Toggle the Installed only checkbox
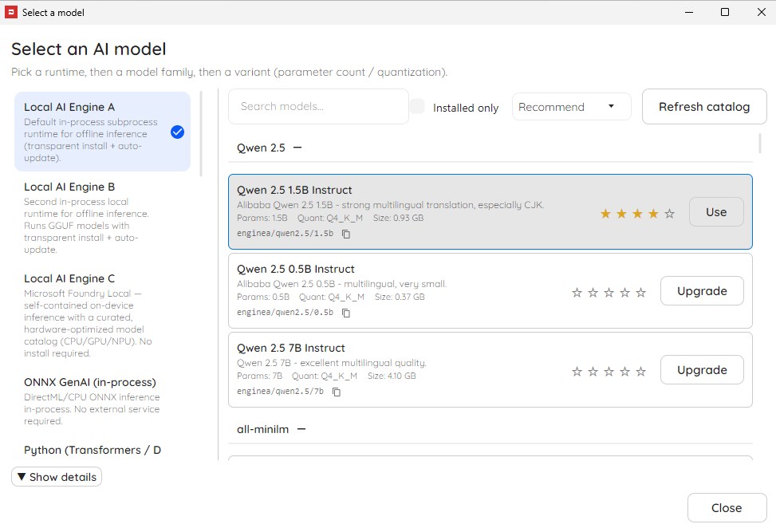The image size is (776, 532). [417, 106]
